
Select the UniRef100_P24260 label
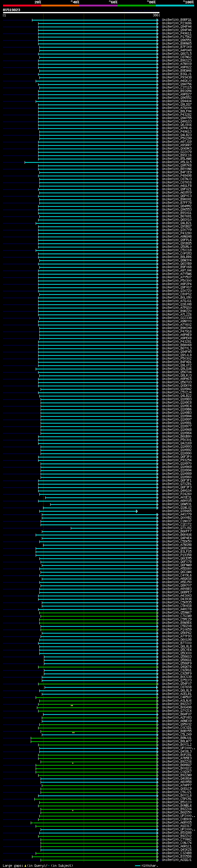(x=177, y=494)
